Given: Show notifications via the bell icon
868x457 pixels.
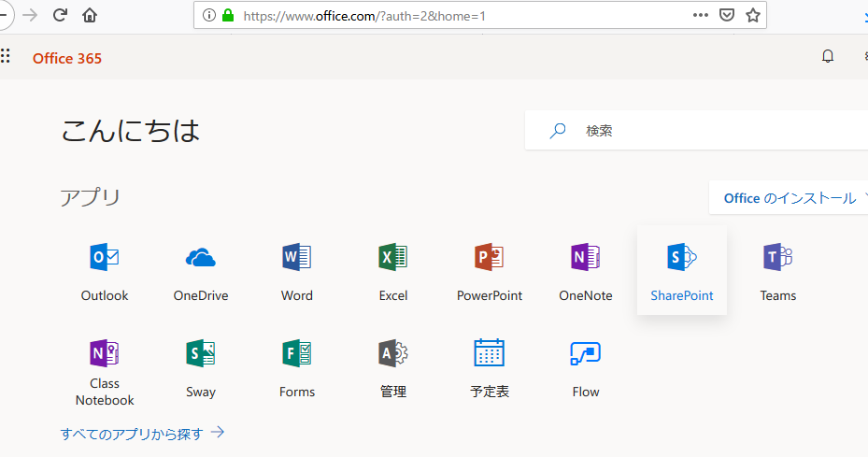Looking at the screenshot, I should [827, 57].
